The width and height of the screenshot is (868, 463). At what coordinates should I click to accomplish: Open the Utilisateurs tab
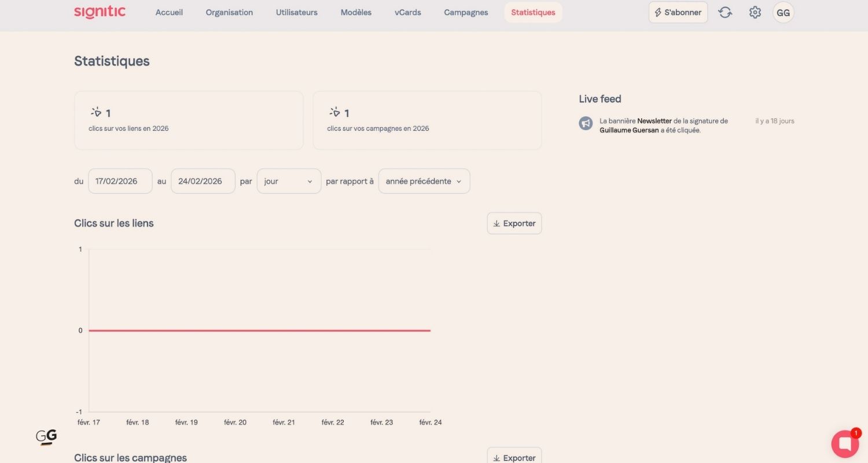[296, 12]
